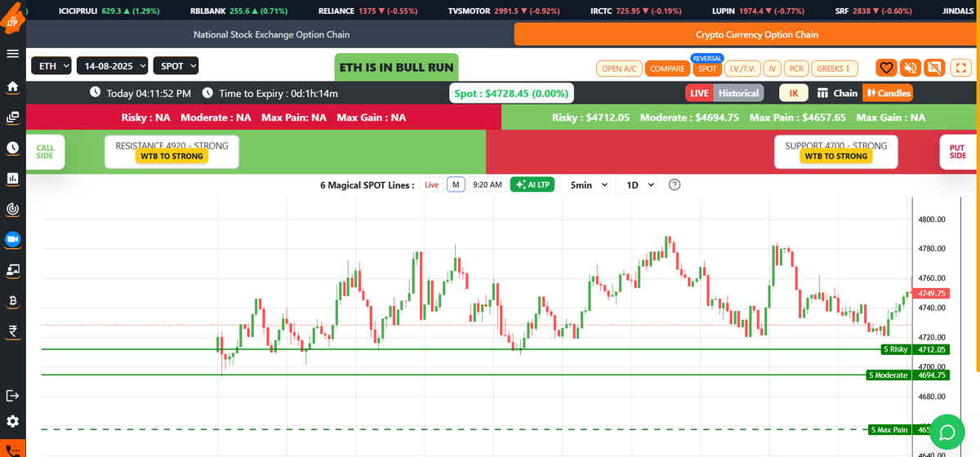Screen dimensions: 980x457
Task: Select the SPOT reversal button
Action: point(707,69)
